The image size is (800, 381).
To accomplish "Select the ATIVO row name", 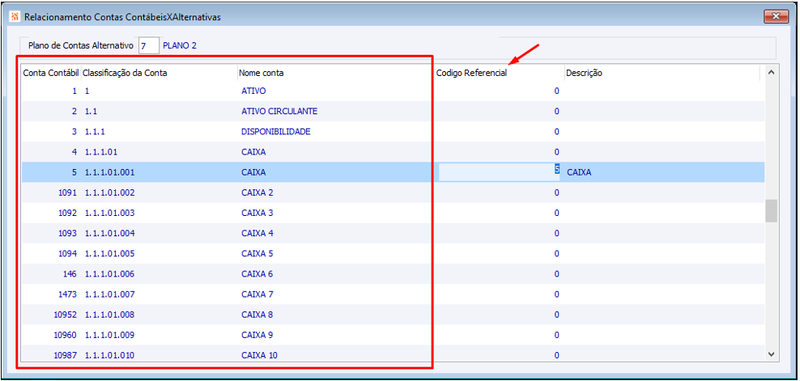I will (254, 91).
